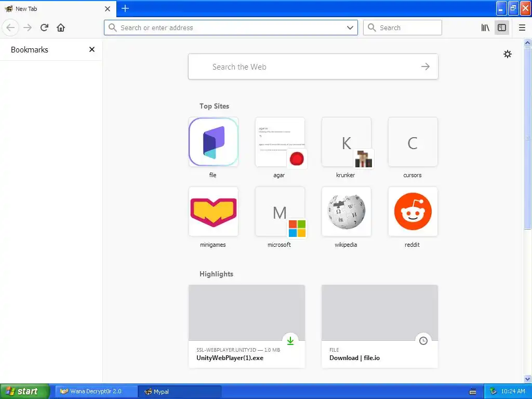Submit web search with arrow button
The image size is (532, 399).
425,67
